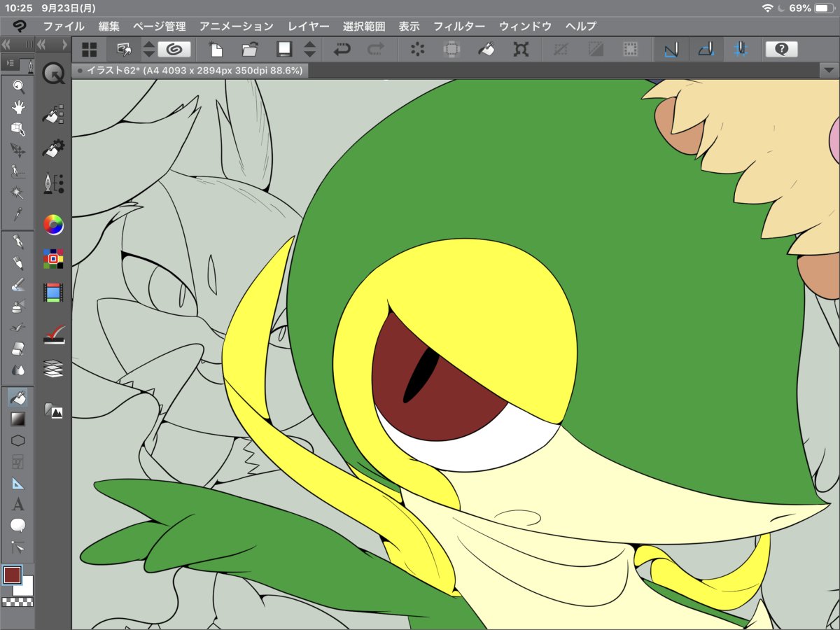Click the Save button
The width and height of the screenshot is (840, 630).
[x=283, y=49]
